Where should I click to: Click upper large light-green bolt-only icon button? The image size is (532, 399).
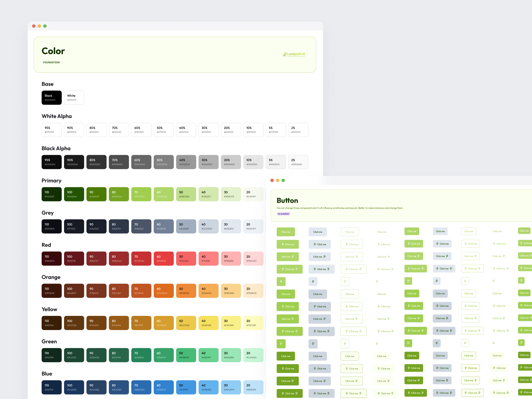(x=281, y=282)
